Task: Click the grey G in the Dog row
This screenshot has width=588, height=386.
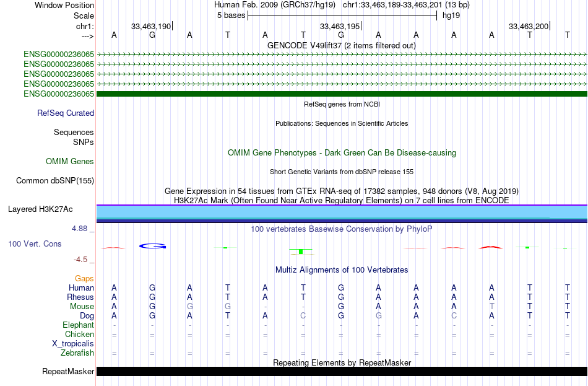Action: tap(378, 316)
